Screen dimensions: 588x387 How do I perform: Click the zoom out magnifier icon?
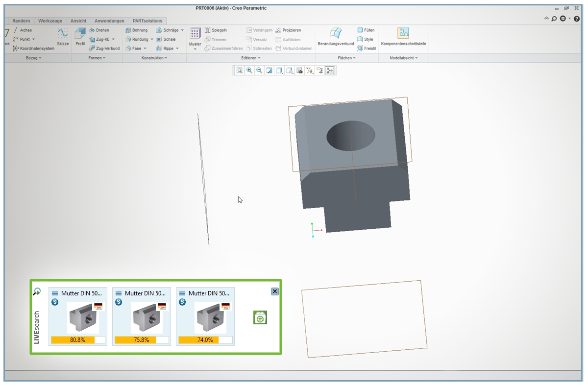click(x=259, y=71)
